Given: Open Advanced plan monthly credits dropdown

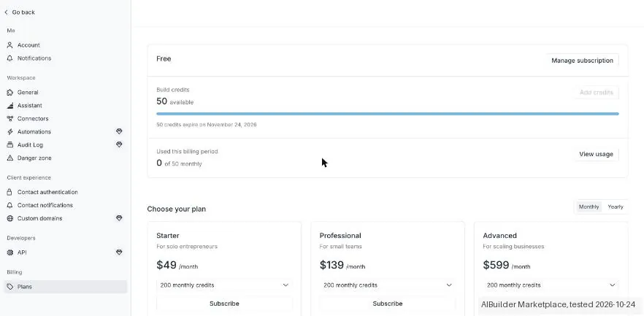Looking at the screenshot, I should point(551,285).
